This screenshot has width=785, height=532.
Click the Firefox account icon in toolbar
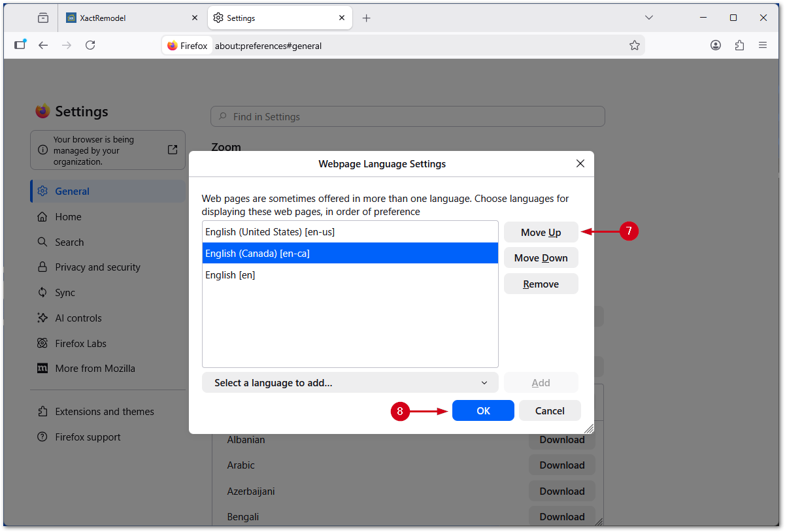click(x=716, y=45)
